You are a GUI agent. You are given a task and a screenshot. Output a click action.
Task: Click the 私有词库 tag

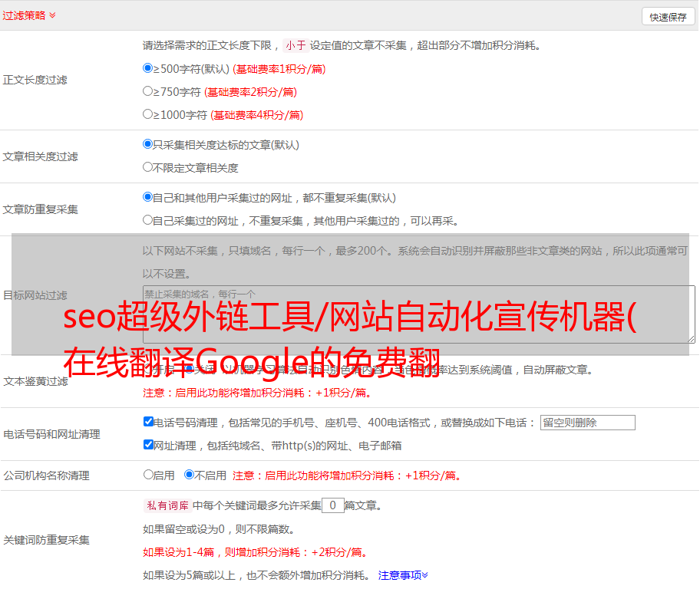click(168, 505)
